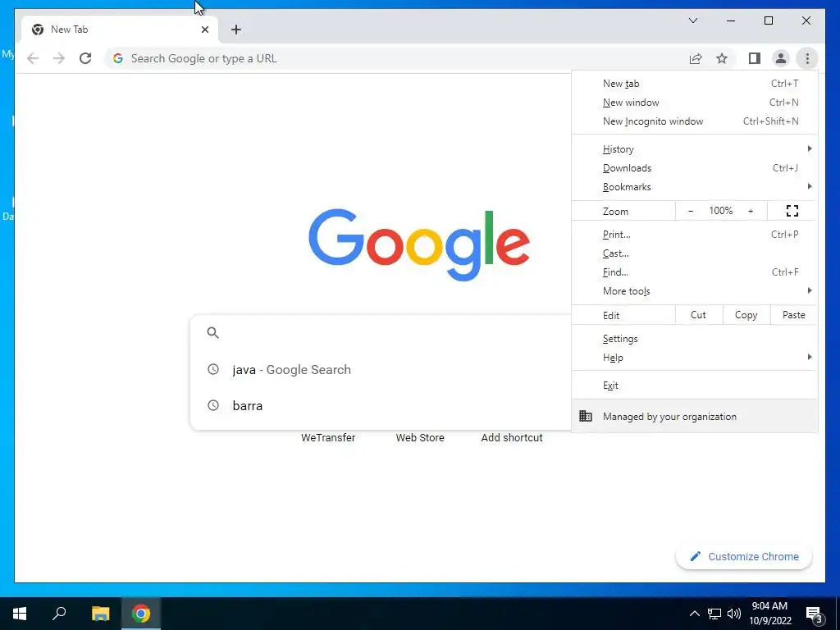Click Paste in the Edit row
Viewport: 840px width, 630px height.
pos(794,315)
